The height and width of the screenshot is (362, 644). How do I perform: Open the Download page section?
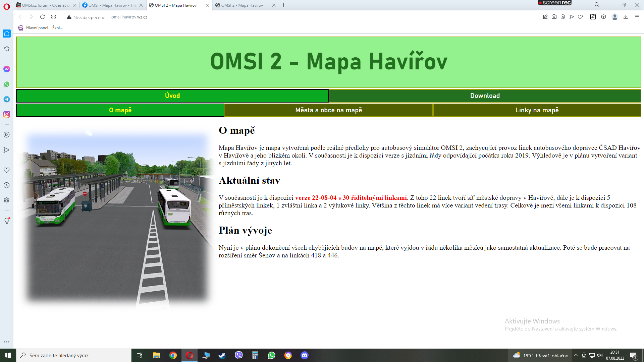tap(485, 96)
